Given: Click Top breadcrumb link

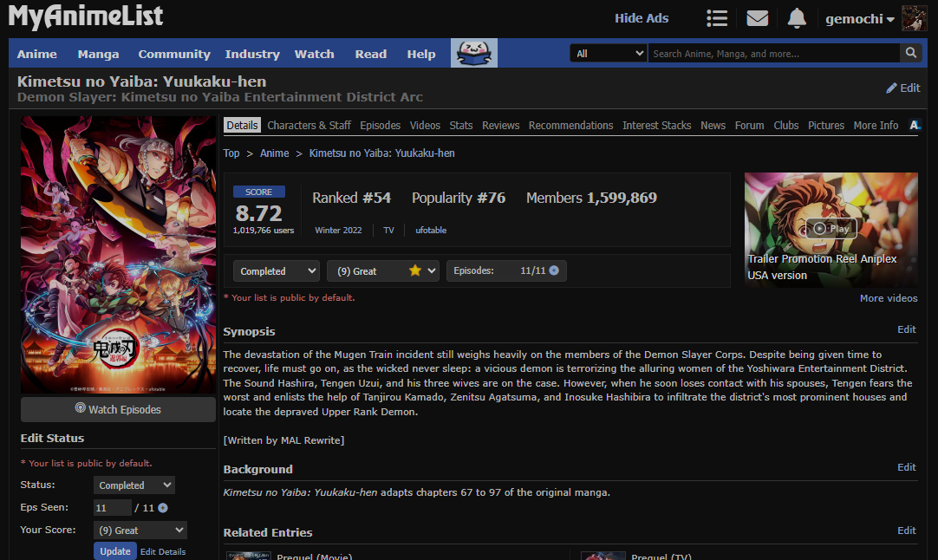Looking at the screenshot, I should tap(231, 153).
